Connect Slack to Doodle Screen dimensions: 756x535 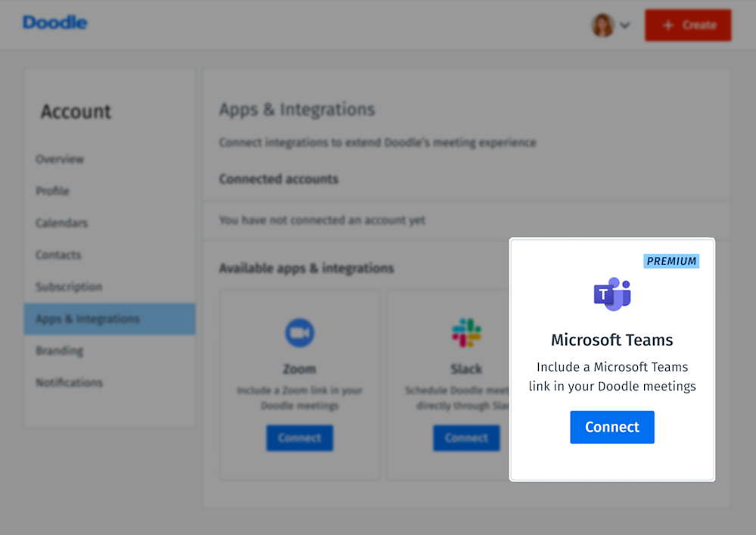pos(466,437)
